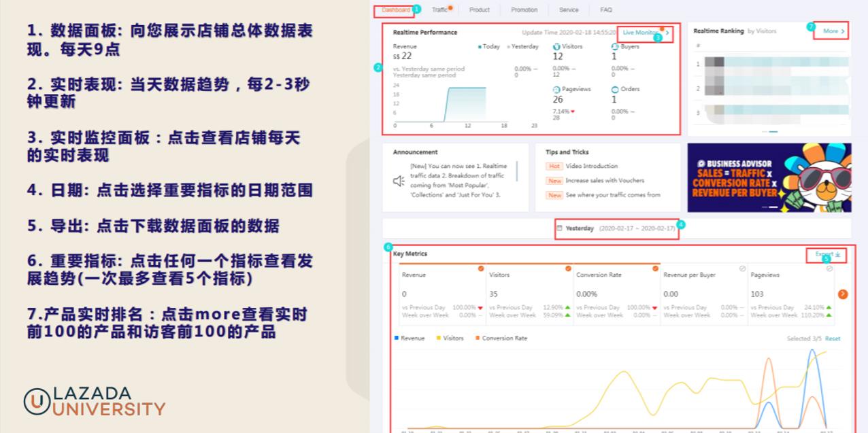Click the Visitors icon in Realtime Performance
868x433 pixels.
556,46
